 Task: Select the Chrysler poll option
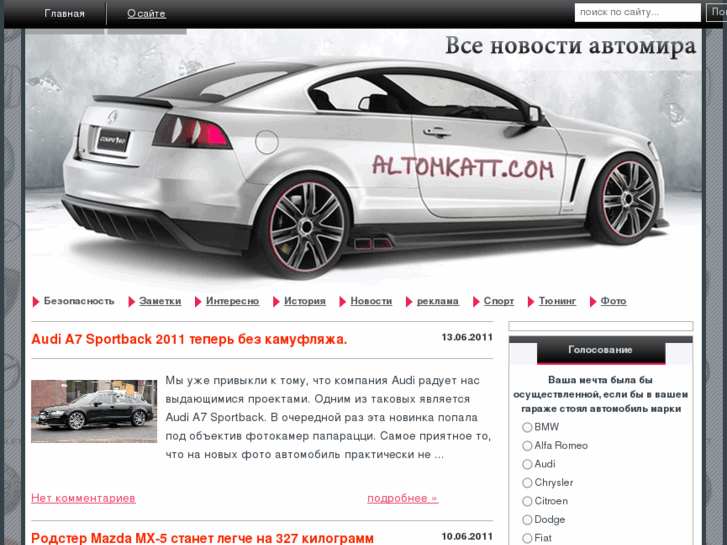point(527,483)
